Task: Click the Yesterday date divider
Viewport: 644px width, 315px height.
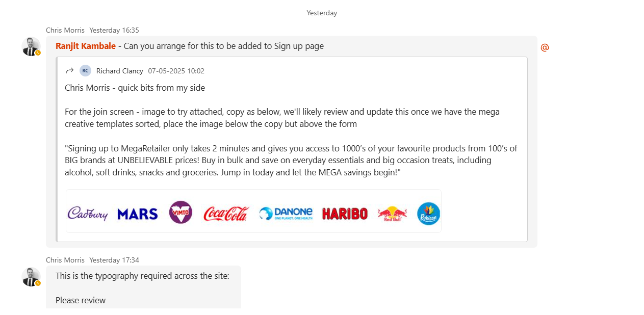Action: tap(322, 13)
